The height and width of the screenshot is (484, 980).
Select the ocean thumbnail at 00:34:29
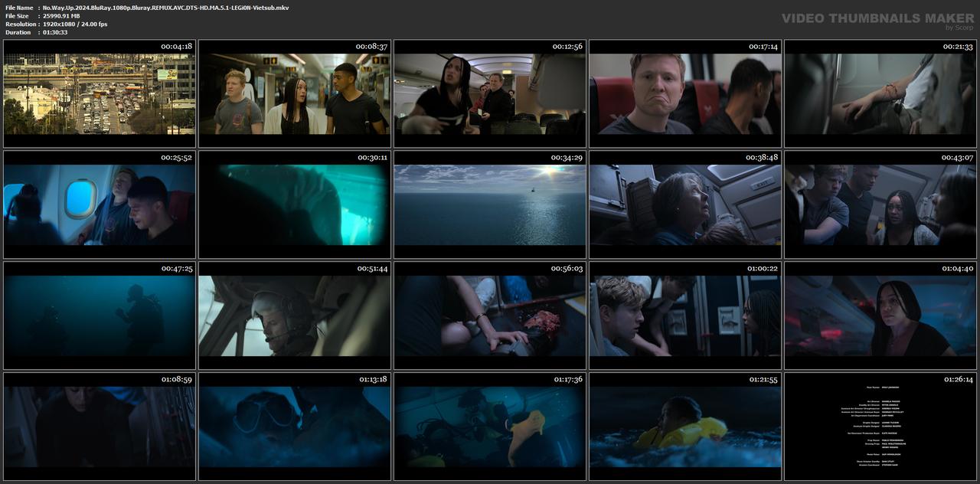[490, 204]
